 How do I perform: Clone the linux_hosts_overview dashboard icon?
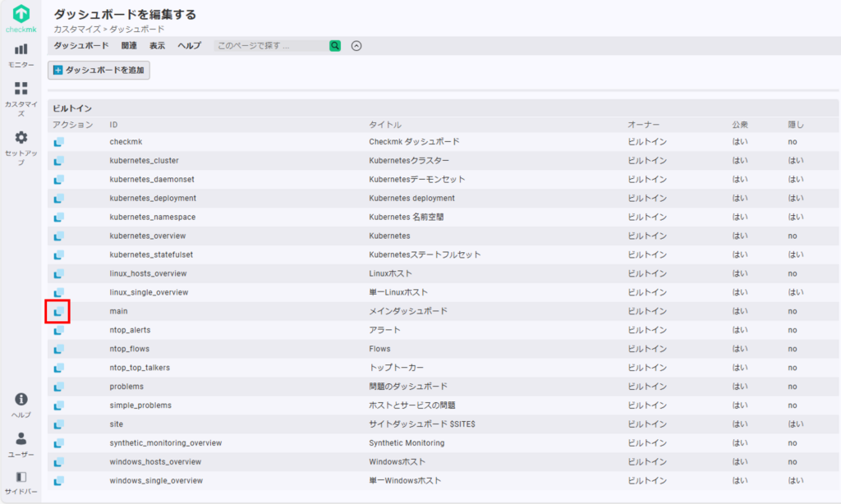point(58,274)
